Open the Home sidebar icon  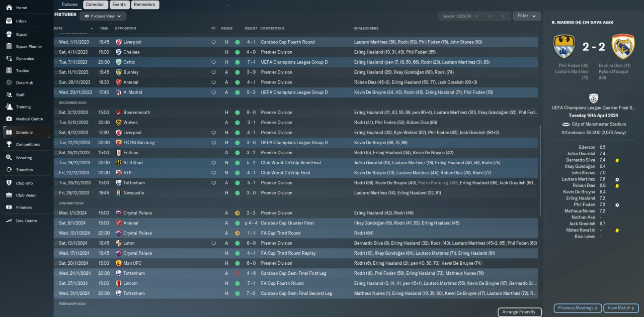[9, 8]
